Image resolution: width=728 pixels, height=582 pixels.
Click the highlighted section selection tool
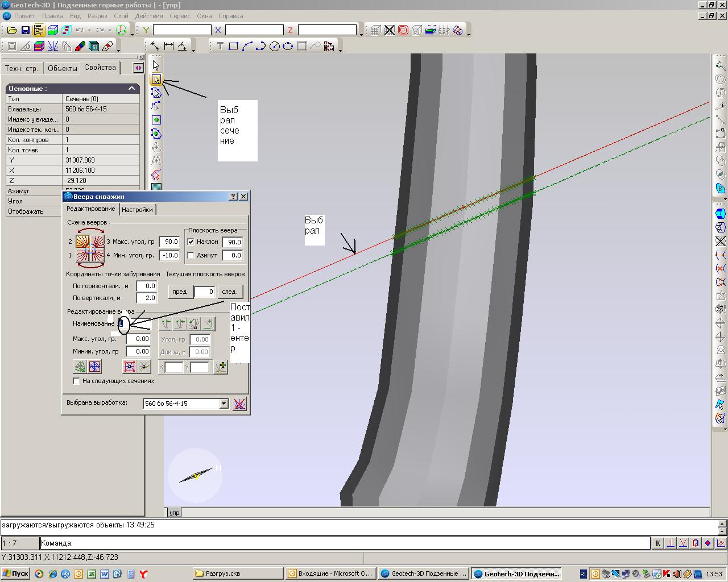156,79
